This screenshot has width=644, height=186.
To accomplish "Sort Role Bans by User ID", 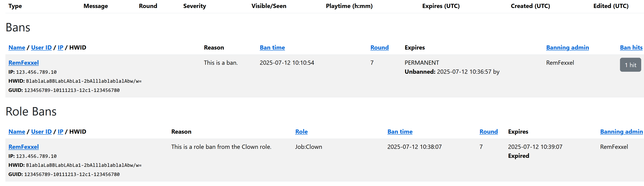I will click(x=41, y=132).
